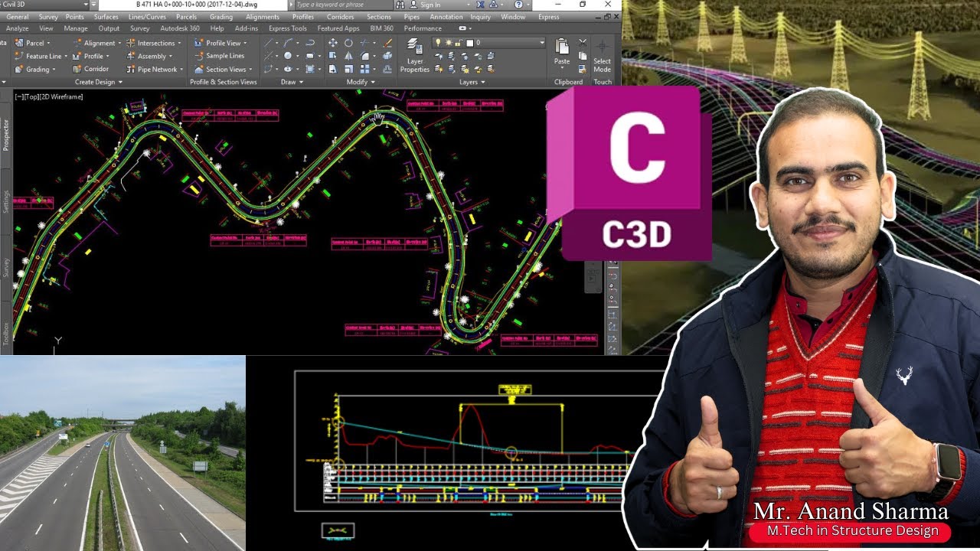Image resolution: width=980 pixels, height=551 pixels.
Task: Switch to the Add-ins ribbon tab
Action: 247,28
